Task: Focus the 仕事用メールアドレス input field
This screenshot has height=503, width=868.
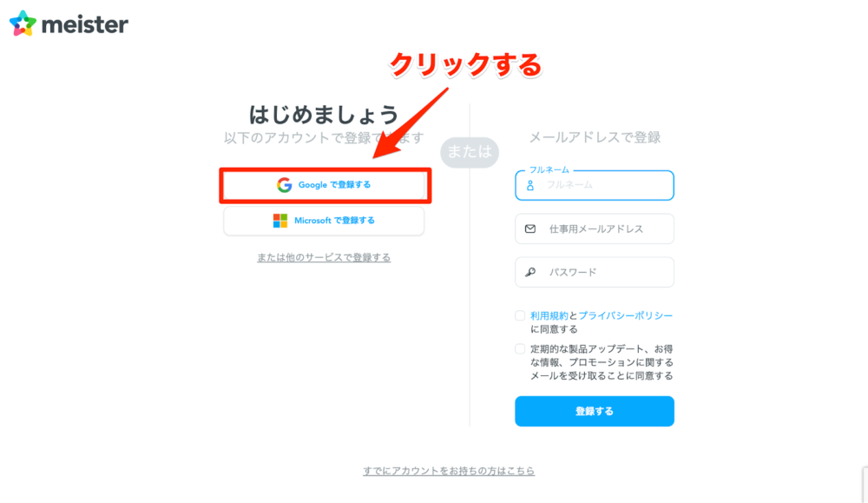Action: pos(595,228)
